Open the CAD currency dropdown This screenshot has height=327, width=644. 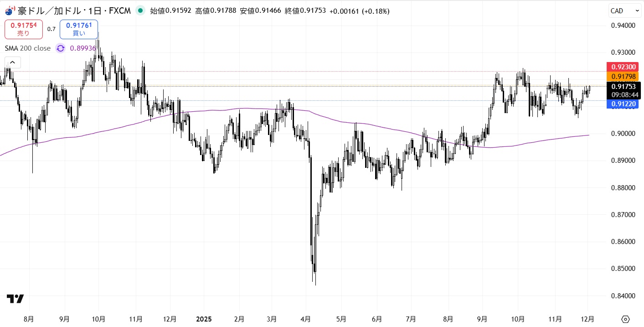click(x=624, y=10)
